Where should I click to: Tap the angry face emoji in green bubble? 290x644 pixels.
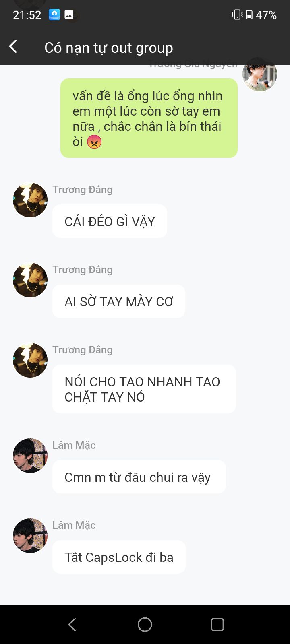pyautogui.click(x=94, y=142)
